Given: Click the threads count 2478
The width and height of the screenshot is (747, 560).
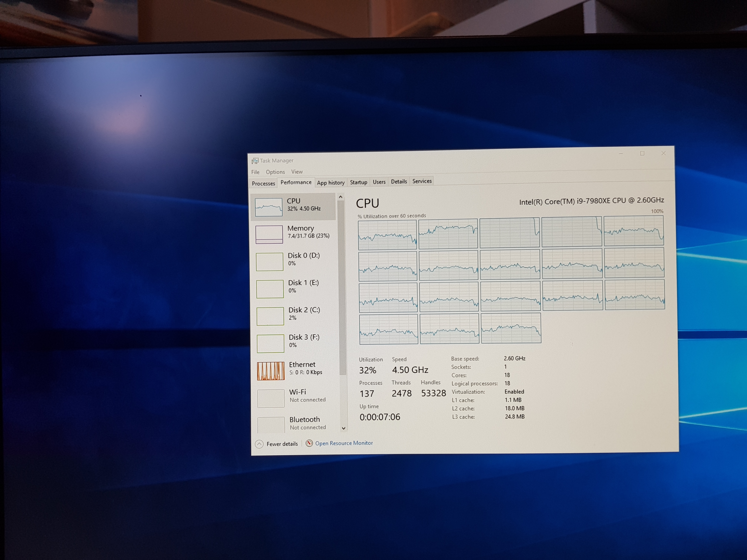Looking at the screenshot, I should click(401, 393).
